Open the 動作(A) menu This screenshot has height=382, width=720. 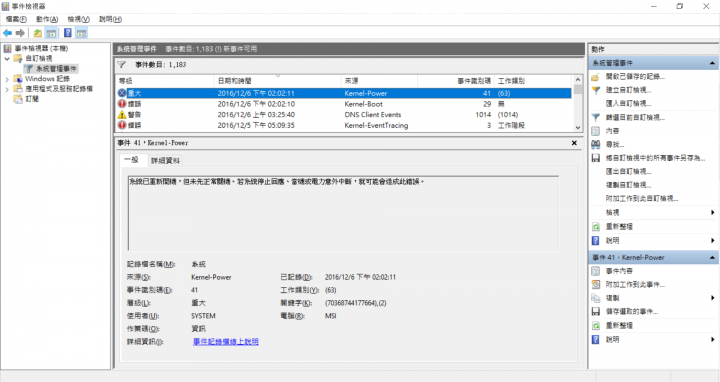[x=47, y=19]
